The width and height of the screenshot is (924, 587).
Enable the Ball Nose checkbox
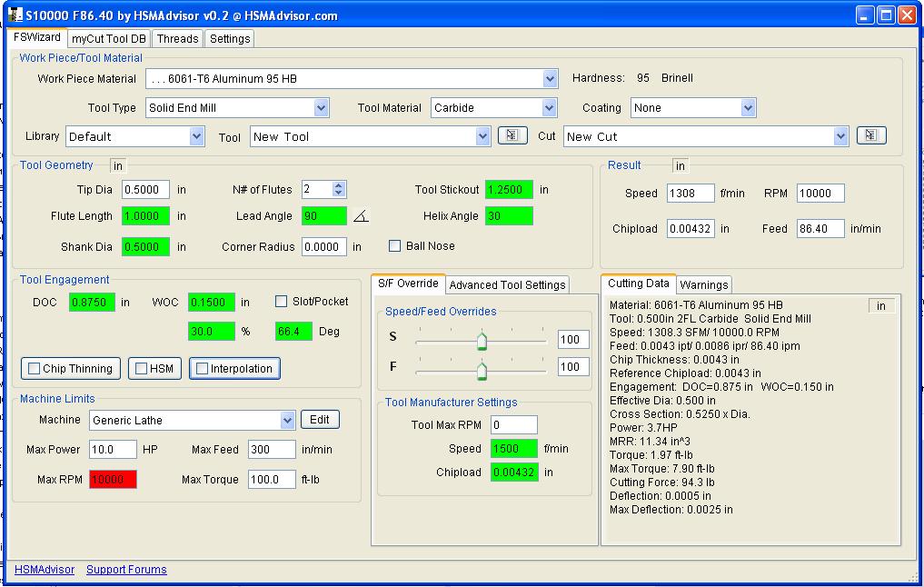[x=394, y=246]
